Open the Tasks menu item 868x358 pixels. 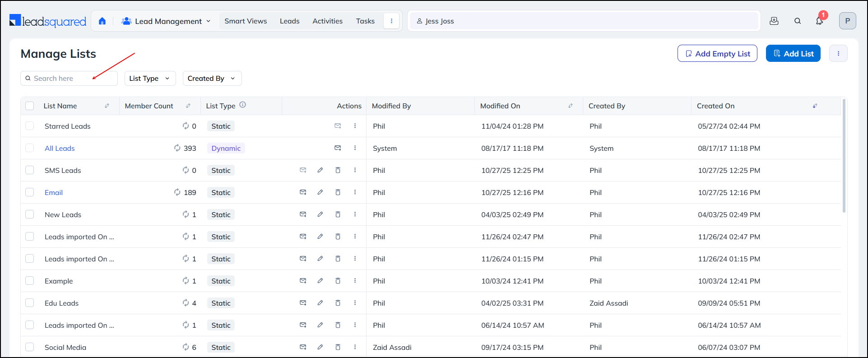(365, 21)
